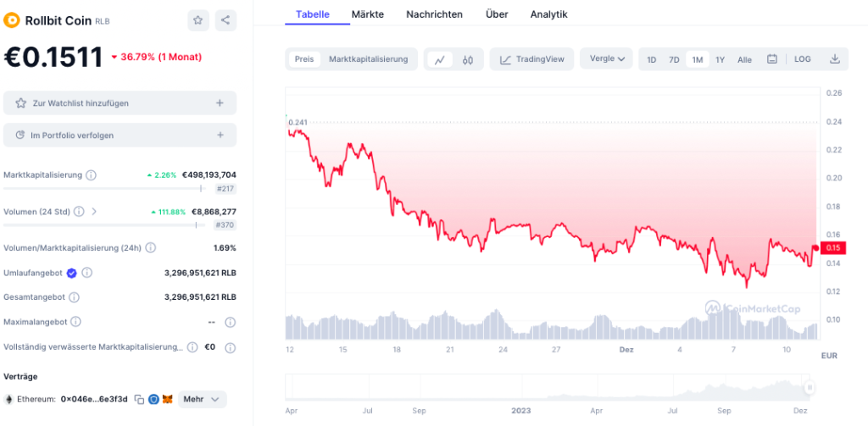
Task: Select the line chart view icon
Action: [440, 60]
